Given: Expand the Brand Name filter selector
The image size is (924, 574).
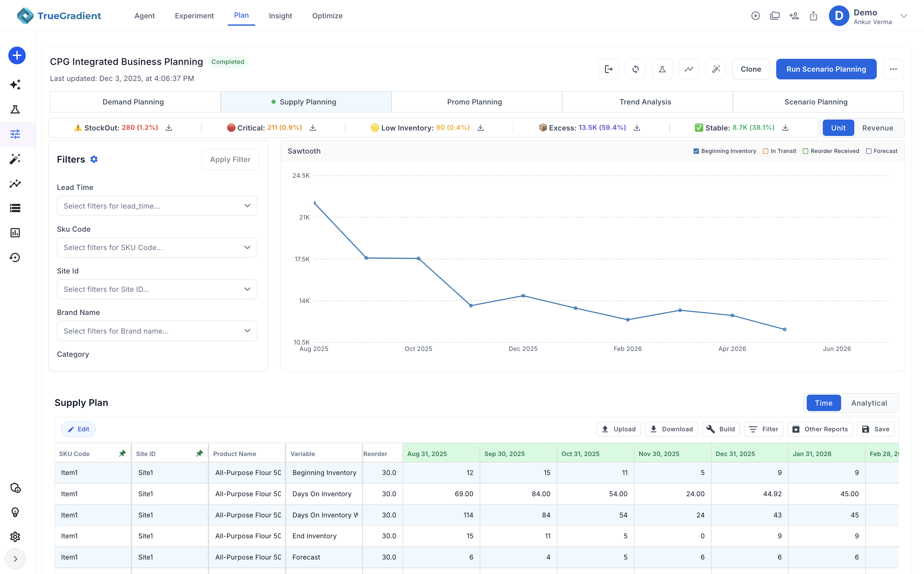Looking at the screenshot, I should click(157, 331).
